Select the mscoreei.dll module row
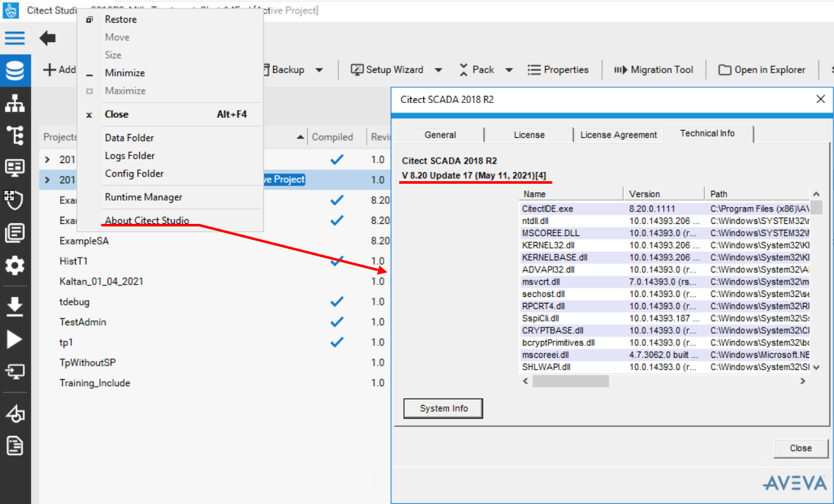 point(665,355)
